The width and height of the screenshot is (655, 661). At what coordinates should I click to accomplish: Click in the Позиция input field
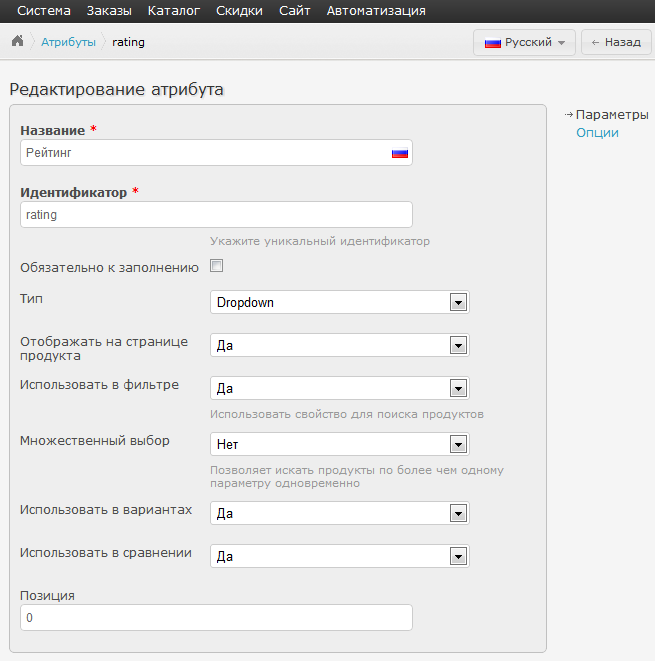click(216, 618)
